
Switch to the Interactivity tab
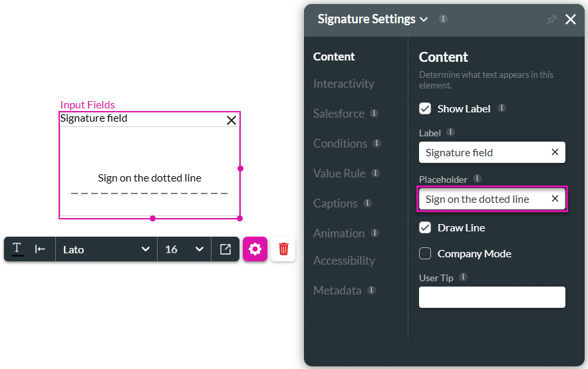(344, 84)
